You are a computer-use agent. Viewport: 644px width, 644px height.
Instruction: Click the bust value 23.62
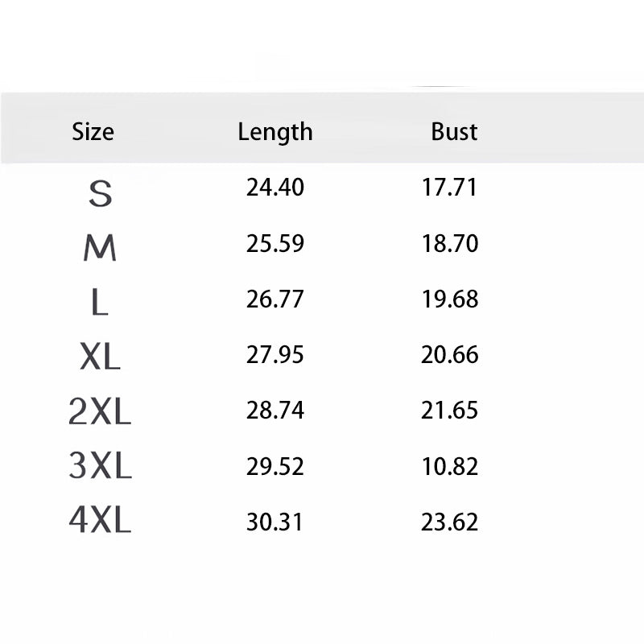(x=450, y=522)
